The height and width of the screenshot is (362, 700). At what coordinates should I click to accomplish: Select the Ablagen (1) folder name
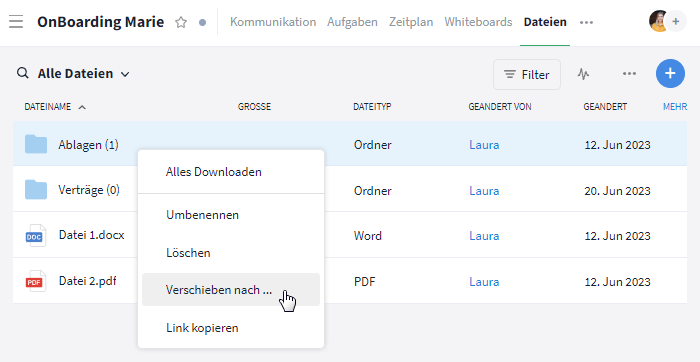[88, 145]
